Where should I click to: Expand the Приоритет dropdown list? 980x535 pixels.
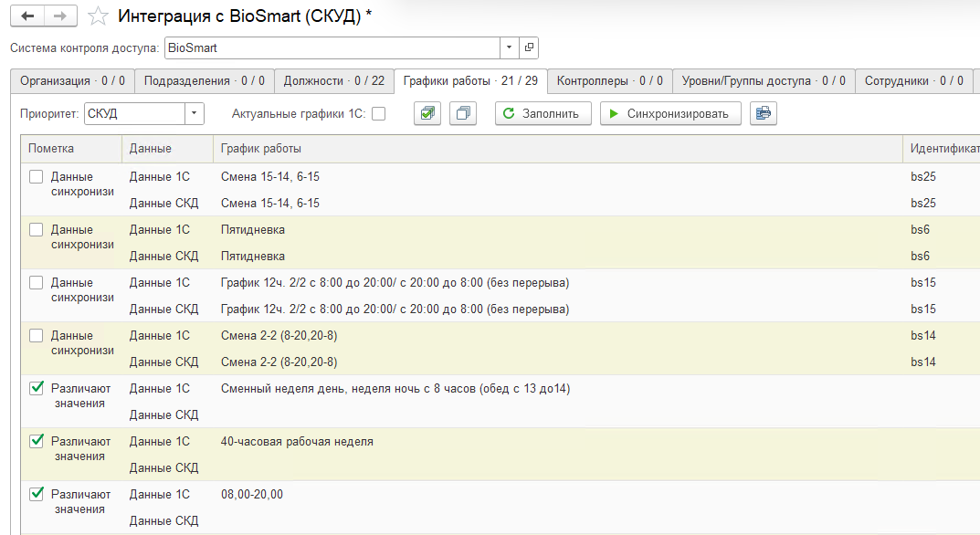pyautogui.click(x=195, y=113)
